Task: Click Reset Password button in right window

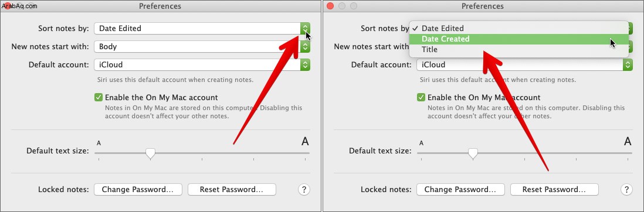Action: (x=554, y=189)
